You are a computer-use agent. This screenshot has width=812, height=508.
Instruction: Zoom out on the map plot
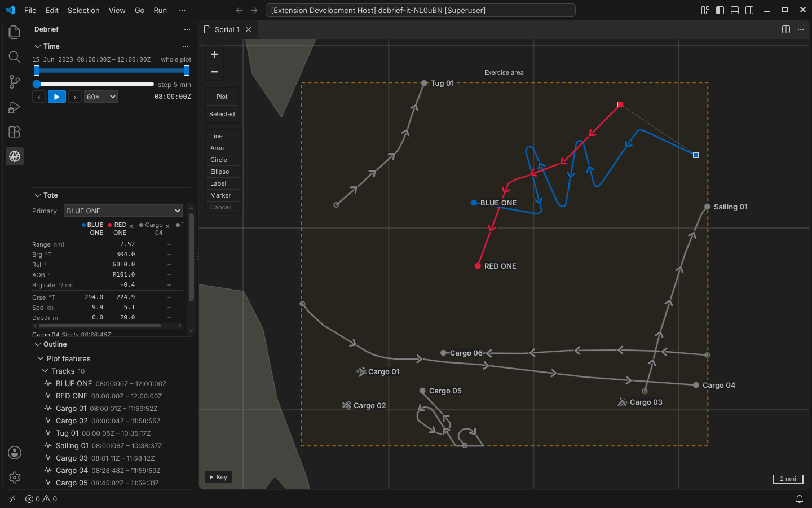[x=214, y=72]
